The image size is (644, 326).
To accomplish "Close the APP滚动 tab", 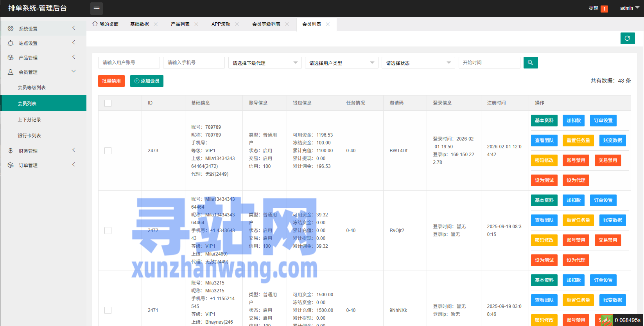I will [x=237, y=24].
